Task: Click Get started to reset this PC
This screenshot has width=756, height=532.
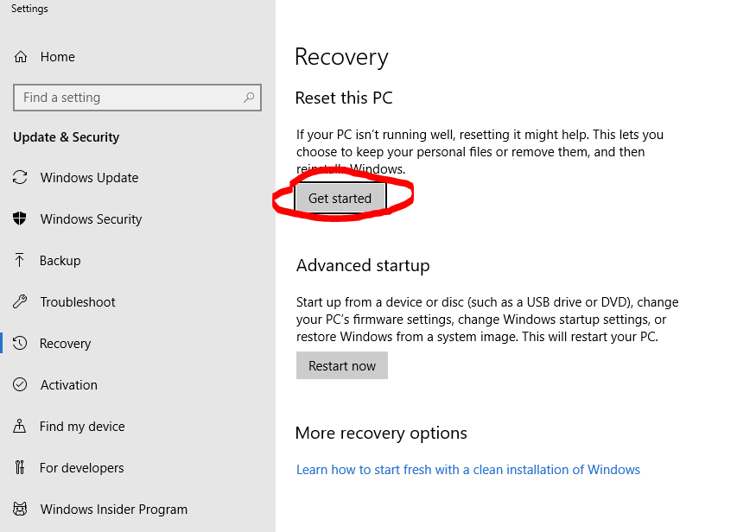Action: (340, 198)
